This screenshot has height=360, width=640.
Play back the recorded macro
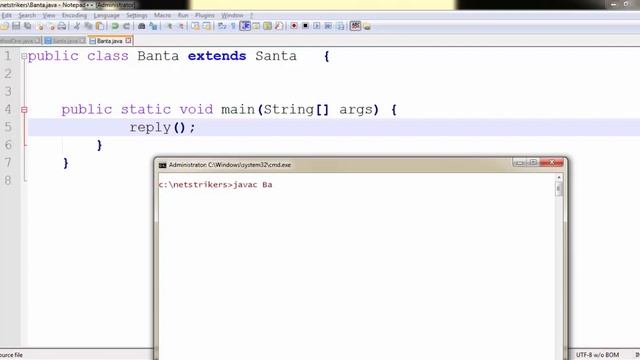(316, 26)
